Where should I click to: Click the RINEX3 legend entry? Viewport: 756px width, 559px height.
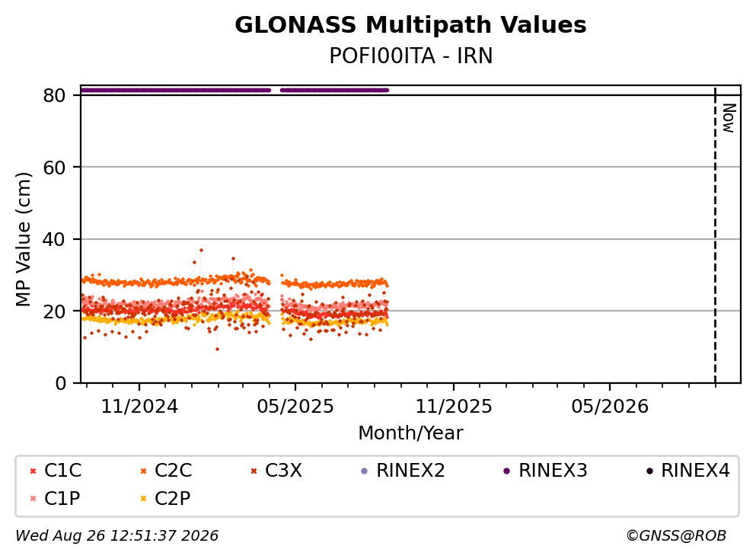point(545,470)
